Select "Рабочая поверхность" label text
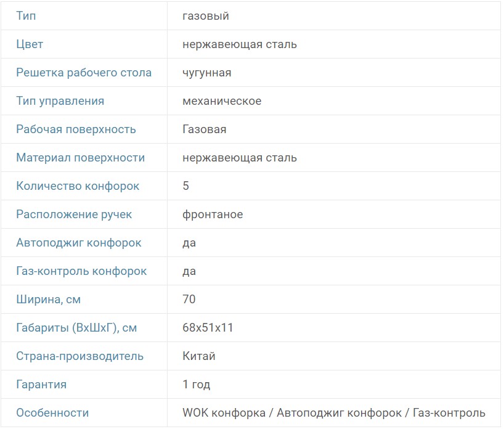The width and height of the screenshot is (504, 429). click(76, 129)
